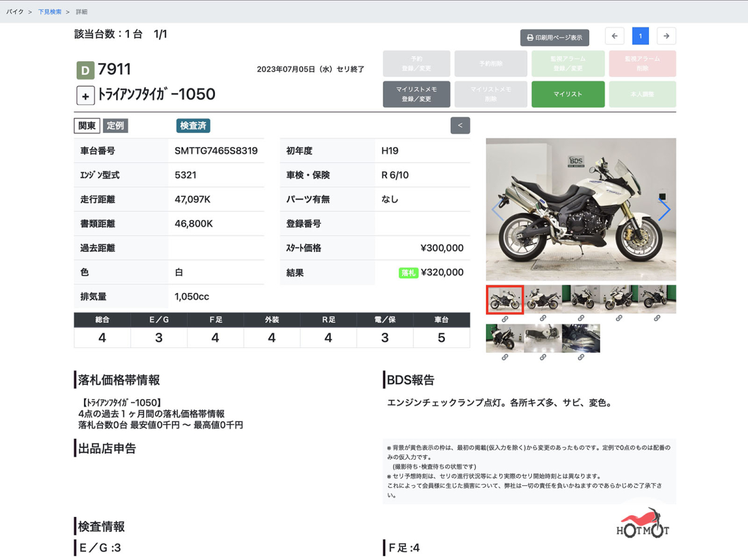
Task: Click the 印刷用ページ表示 print button
Action: [554, 37]
